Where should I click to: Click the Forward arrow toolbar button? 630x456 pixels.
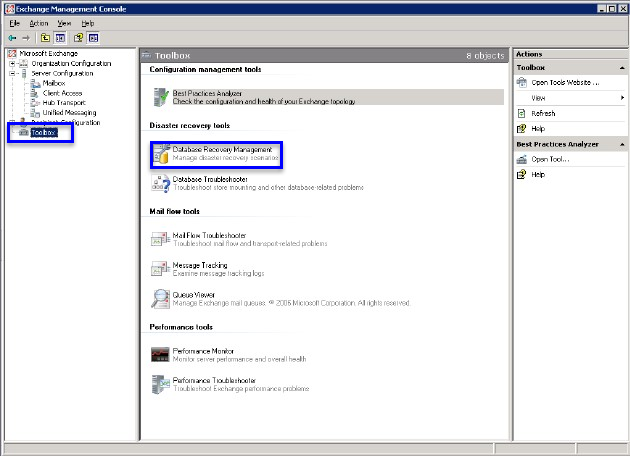26,38
